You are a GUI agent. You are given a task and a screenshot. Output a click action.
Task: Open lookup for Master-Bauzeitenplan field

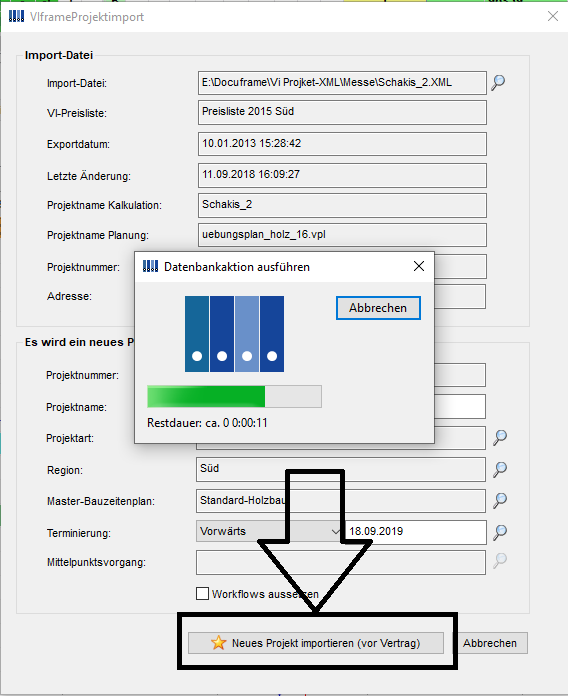click(500, 500)
